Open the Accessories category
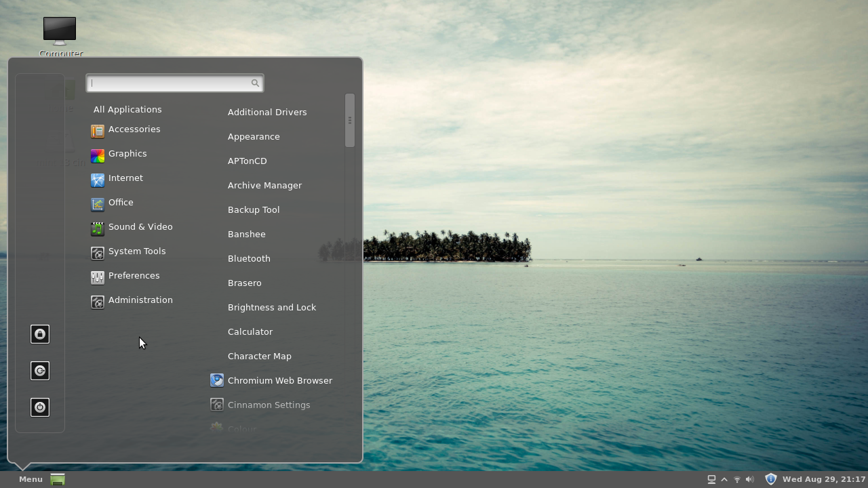This screenshot has height=488, width=868. coord(134,129)
